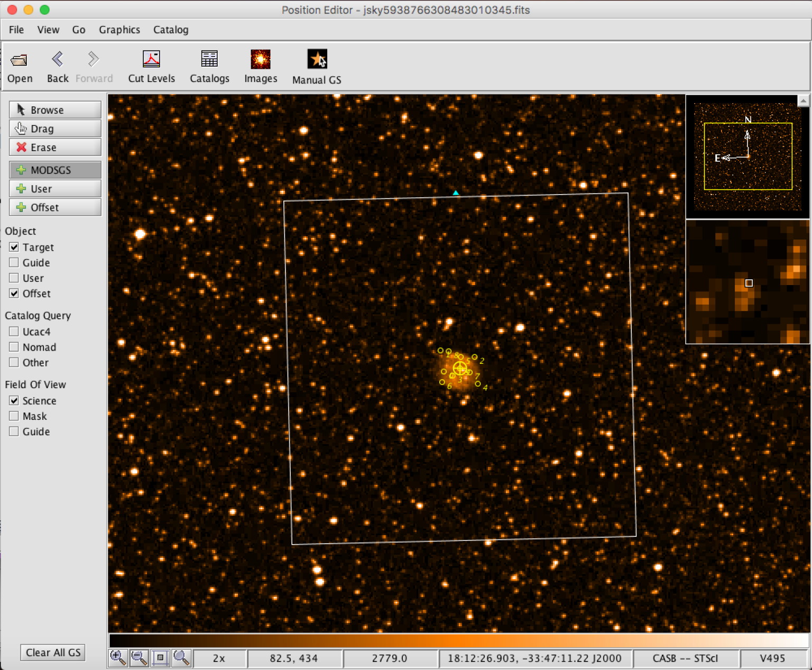Click offset marker labeled 6
812x670 pixels.
point(442,382)
